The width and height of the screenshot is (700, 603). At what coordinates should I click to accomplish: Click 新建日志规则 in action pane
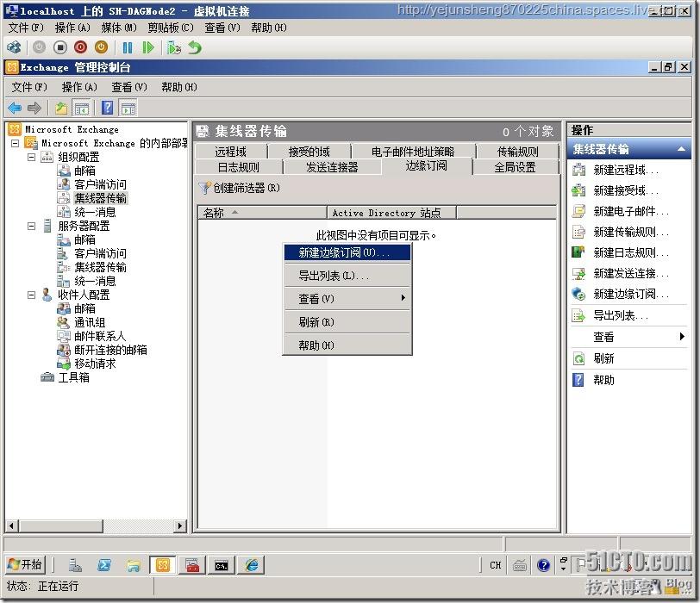631,253
